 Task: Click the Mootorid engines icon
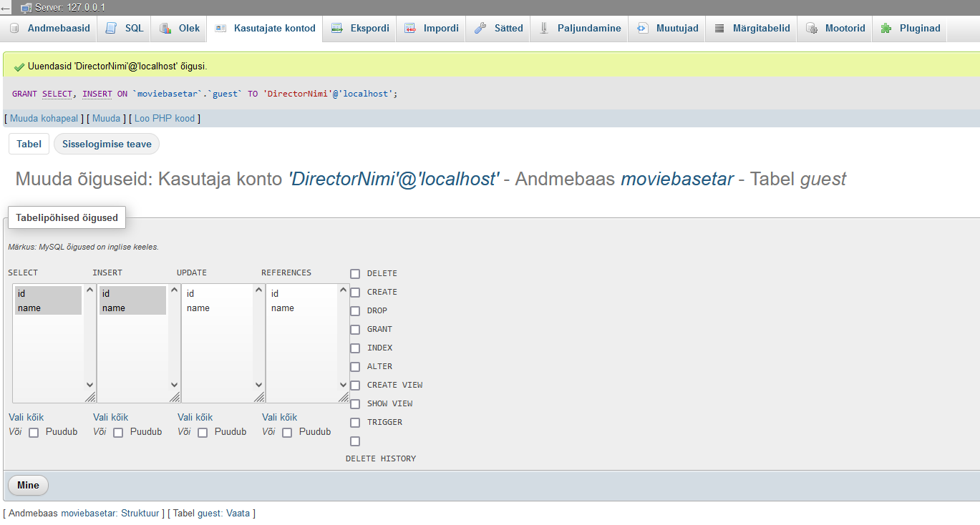(811, 29)
